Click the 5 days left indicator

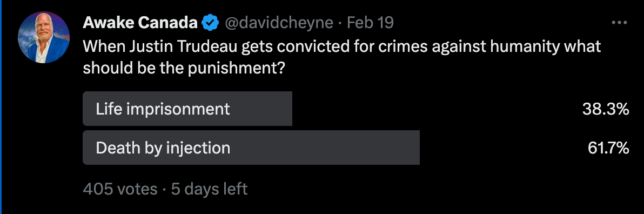(210, 189)
